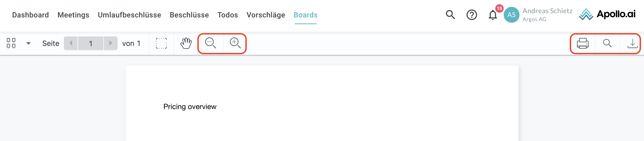Print the document
This screenshot has width=644, height=141.
pos(583,43)
